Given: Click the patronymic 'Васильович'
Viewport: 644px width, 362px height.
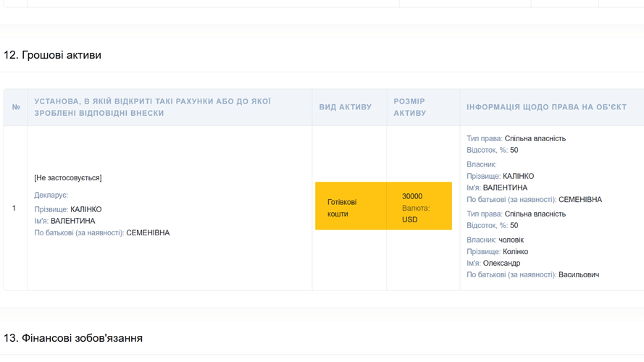Looking at the screenshot, I should point(578,274).
